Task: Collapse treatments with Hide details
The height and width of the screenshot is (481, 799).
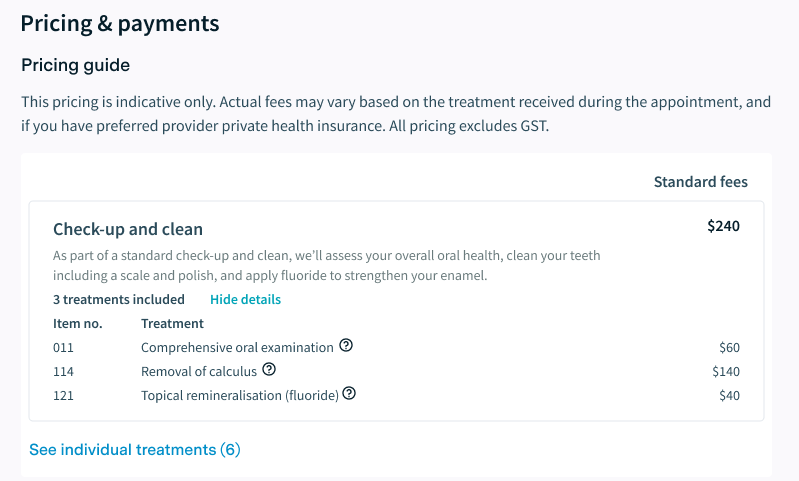Action: (x=245, y=299)
